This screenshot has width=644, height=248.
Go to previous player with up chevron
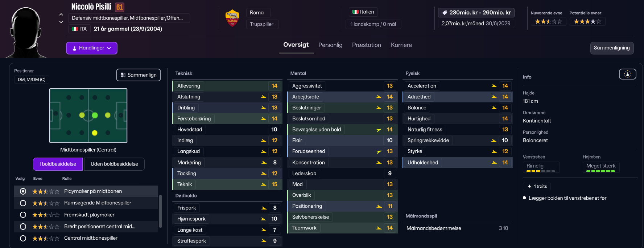coord(61,15)
